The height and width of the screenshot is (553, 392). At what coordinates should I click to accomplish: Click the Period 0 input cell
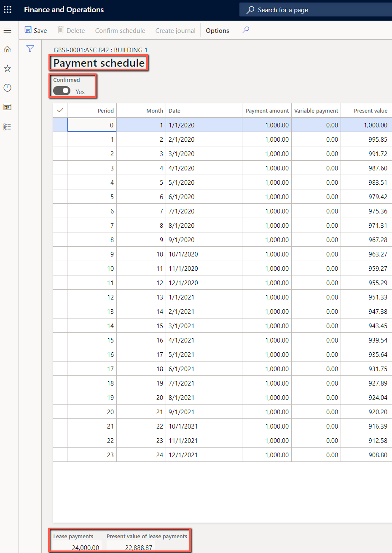(91, 124)
